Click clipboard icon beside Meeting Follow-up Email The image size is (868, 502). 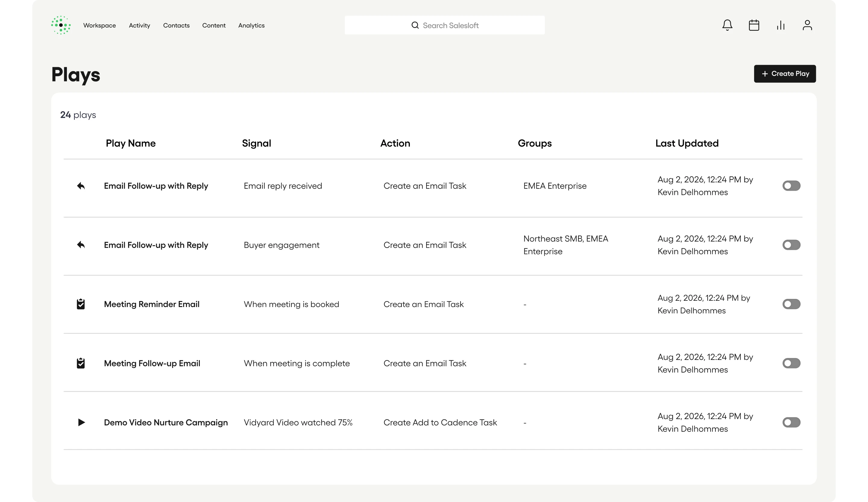pos(80,363)
